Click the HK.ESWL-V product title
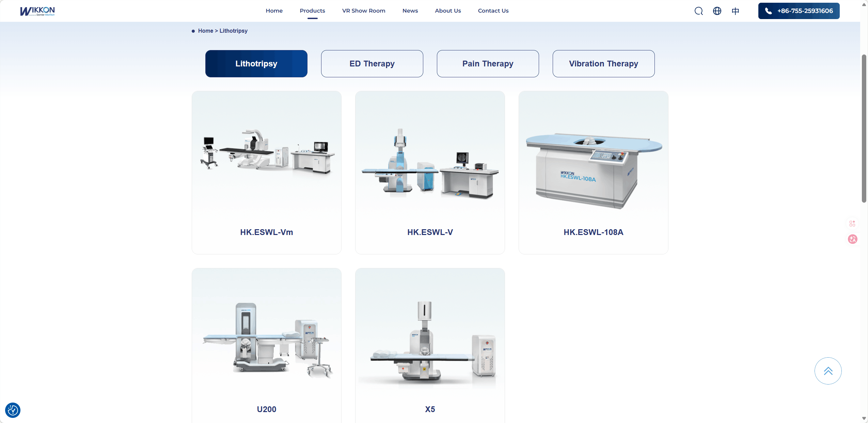 click(430, 232)
